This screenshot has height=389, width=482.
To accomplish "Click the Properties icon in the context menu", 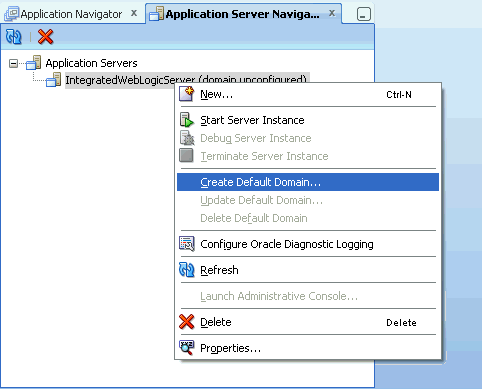I will coord(187,348).
